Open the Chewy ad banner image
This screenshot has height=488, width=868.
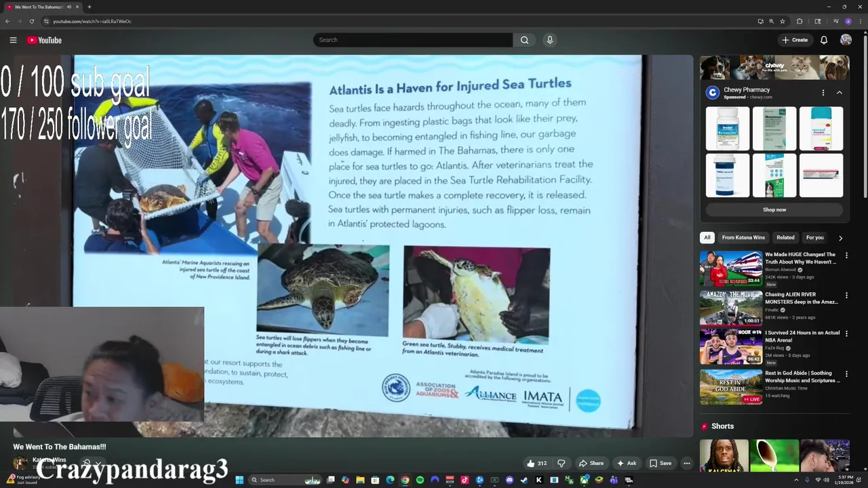[x=774, y=68]
